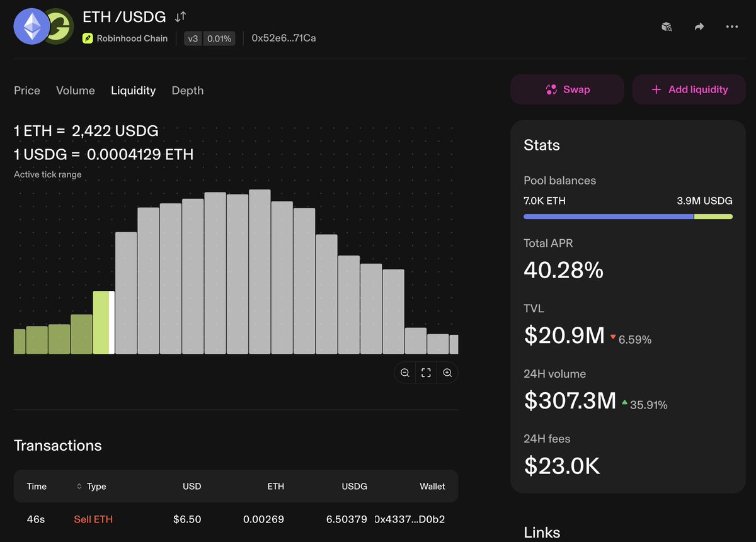Click the Swap button
This screenshot has width=756, height=542.
point(567,89)
